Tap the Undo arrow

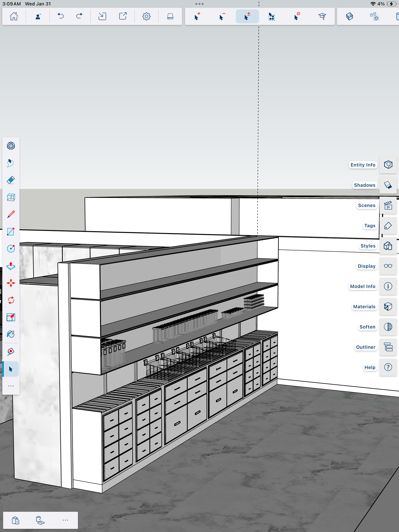pyautogui.click(x=61, y=16)
